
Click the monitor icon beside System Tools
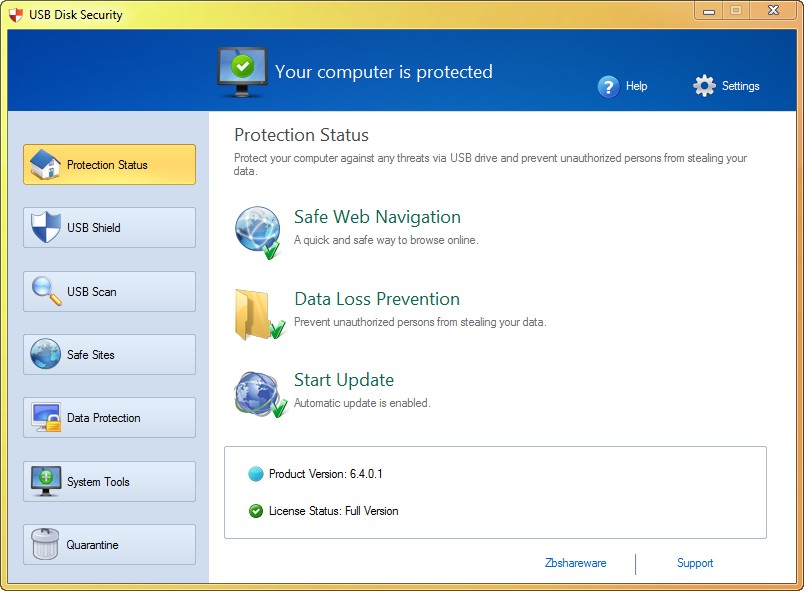(46, 481)
